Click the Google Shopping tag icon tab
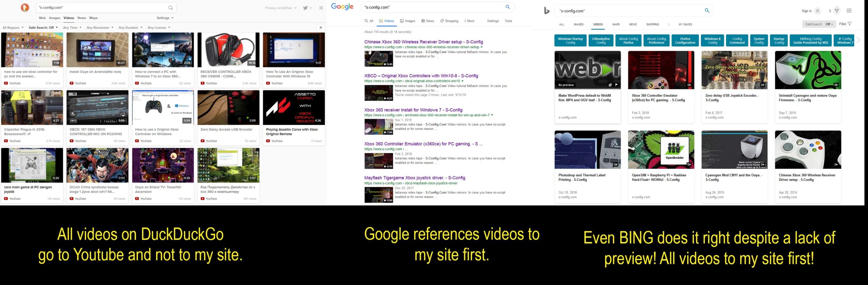 coord(449,21)
